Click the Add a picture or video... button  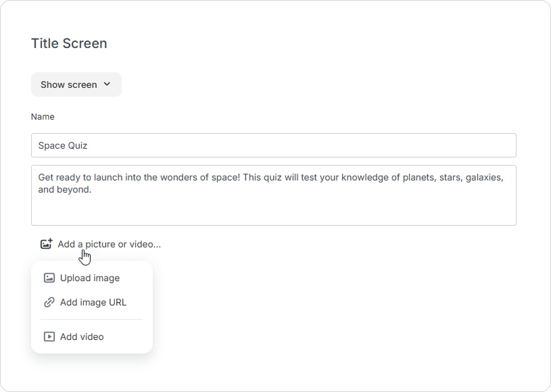[101, 244]
